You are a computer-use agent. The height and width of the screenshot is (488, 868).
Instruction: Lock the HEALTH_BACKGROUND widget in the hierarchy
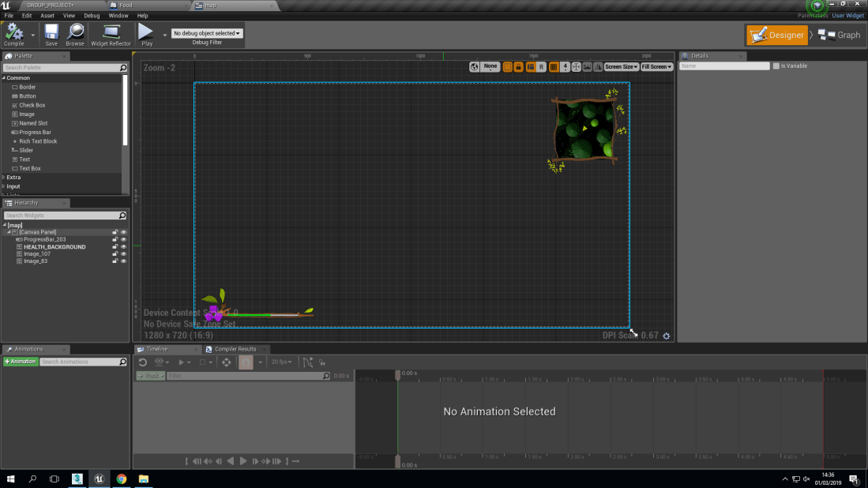[x=115, y=246]
